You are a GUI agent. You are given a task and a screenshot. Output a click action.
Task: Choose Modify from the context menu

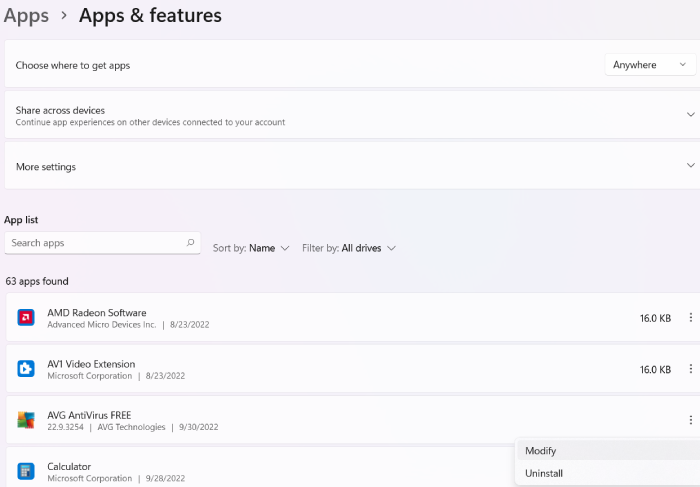coord(608,451)
